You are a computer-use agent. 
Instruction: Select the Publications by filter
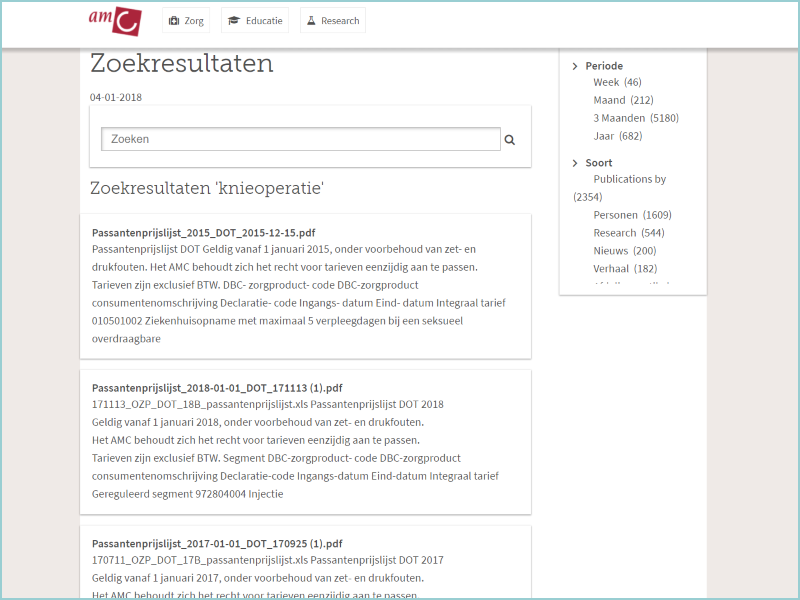[629, 180]
